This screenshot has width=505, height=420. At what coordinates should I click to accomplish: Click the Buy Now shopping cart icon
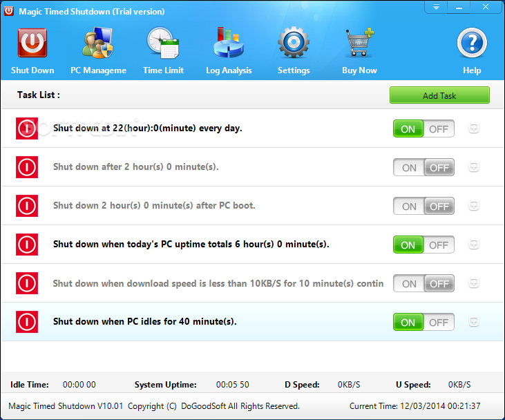[x=360, y=43]
